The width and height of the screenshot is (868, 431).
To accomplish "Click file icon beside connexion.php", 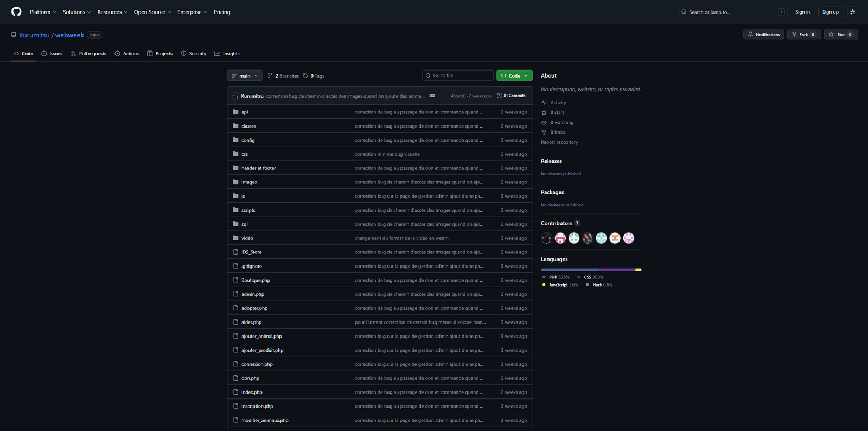I will tap(235, 364).
